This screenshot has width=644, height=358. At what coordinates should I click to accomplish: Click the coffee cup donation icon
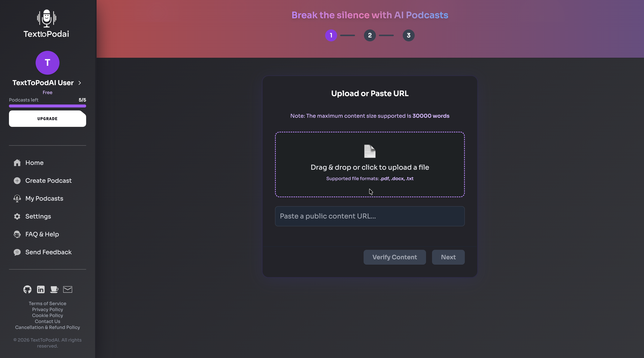click(54, 289)
